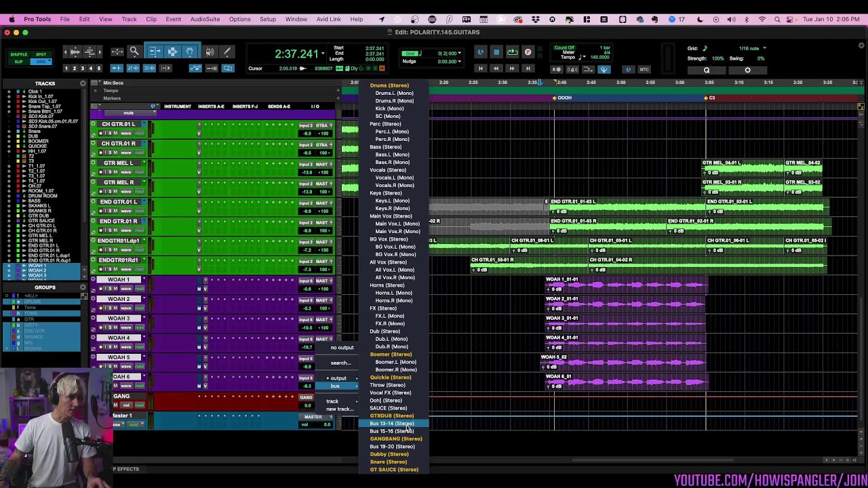
Task: Click Go to End transport button
Action: [x=528, y=68]
